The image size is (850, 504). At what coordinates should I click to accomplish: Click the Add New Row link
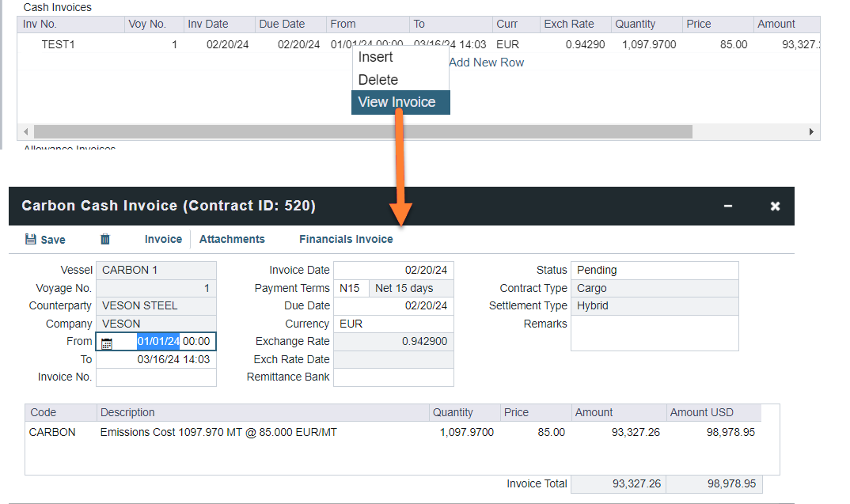486,63
